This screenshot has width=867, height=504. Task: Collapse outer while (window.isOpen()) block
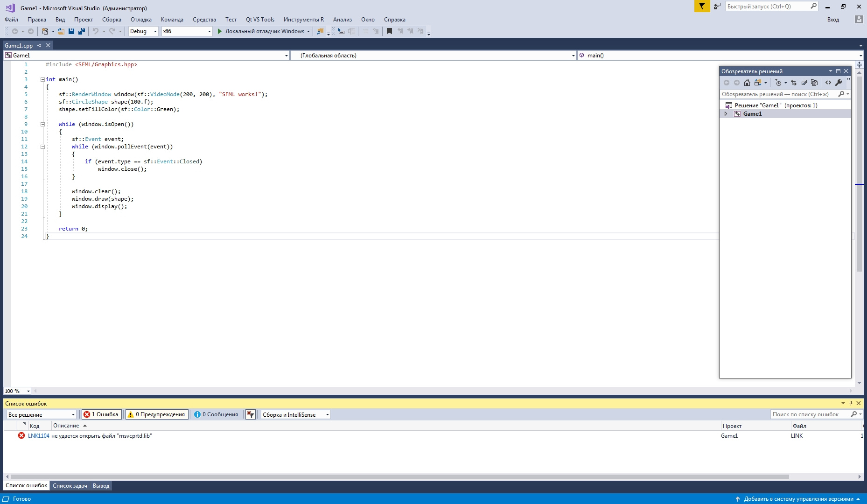(42, 124)
